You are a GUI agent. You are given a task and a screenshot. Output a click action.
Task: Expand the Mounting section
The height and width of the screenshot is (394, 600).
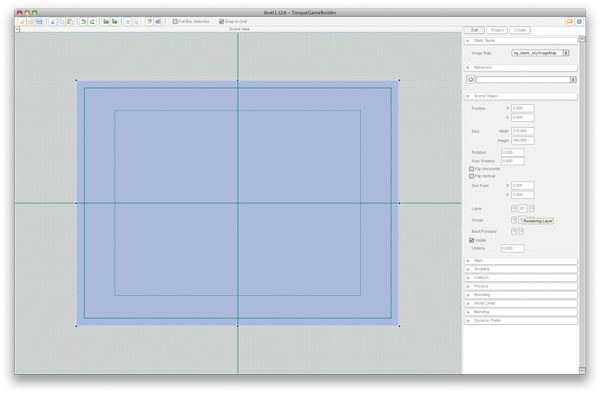point(521,295)
